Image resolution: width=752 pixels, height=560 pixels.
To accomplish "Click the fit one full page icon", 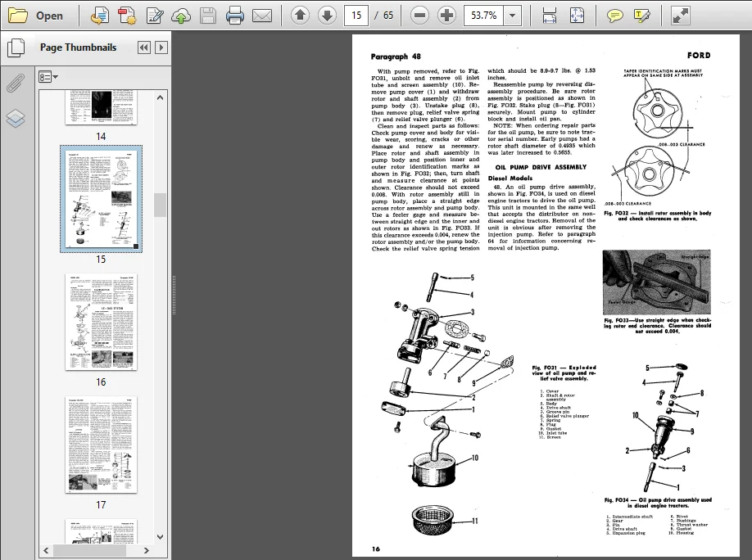I will pos(577,16).
